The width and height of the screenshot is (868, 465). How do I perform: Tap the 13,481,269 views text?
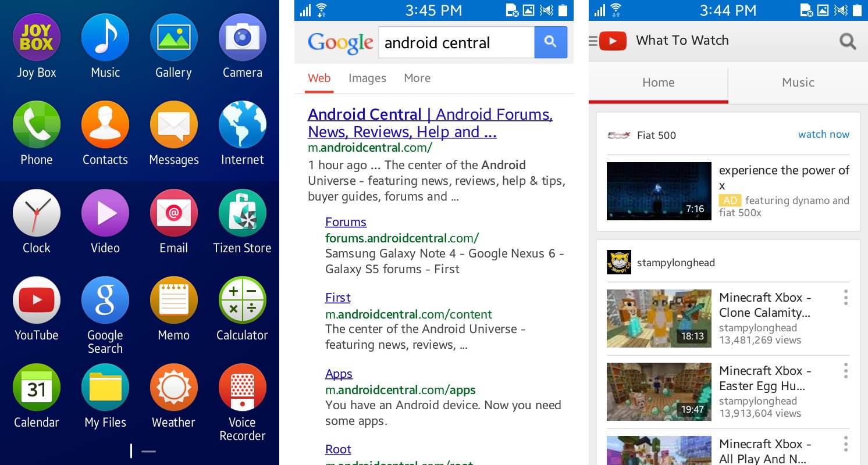tap(760, 340)
